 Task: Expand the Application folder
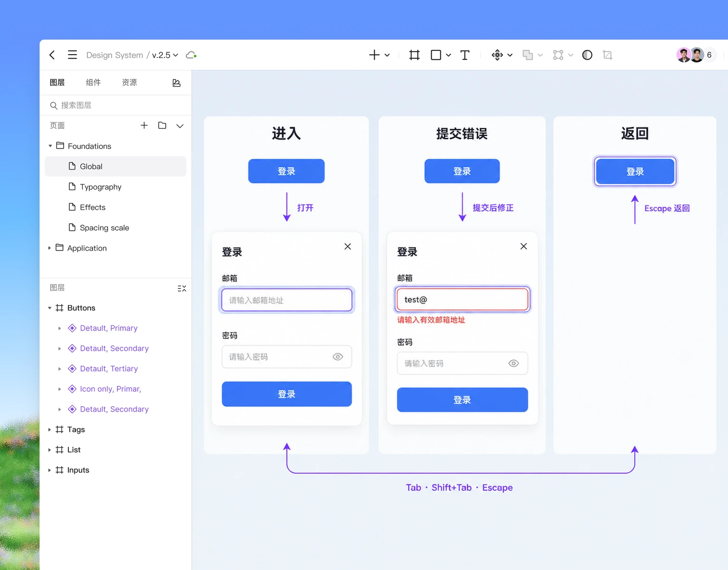click(49, 248)
